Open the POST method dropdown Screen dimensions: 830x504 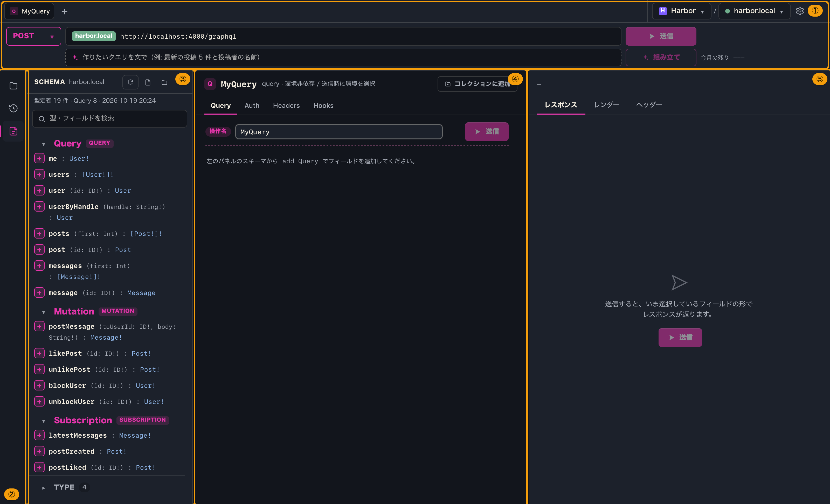click(34, 36)
